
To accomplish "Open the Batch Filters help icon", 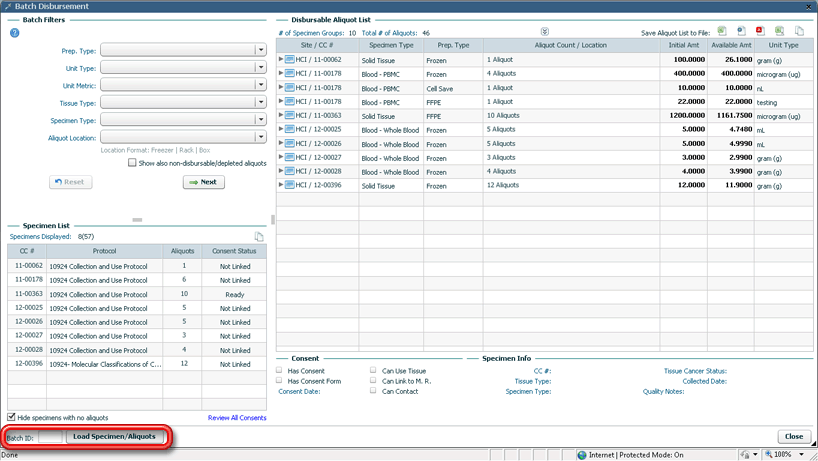I will pyautogui.click(x=15, y=33).
